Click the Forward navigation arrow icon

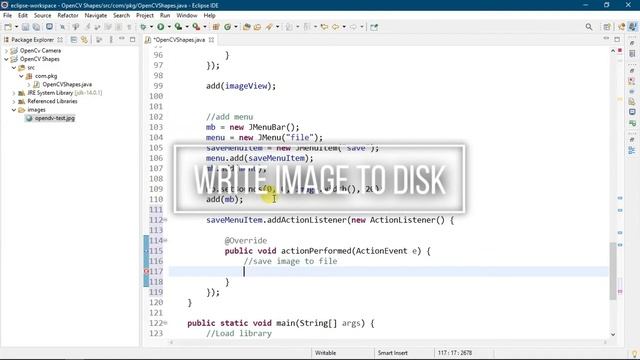point(353,27)
